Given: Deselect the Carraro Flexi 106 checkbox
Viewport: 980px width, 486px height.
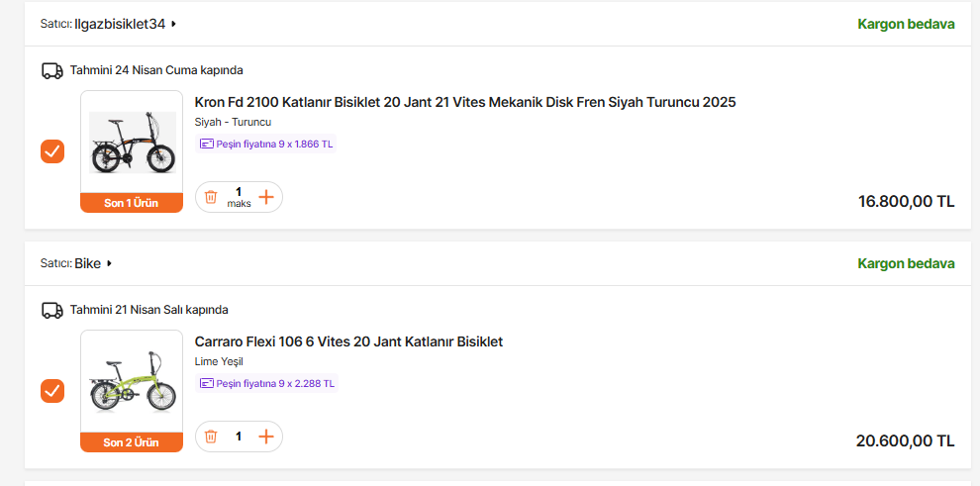Looking at the screenshot, I should 52,391.
